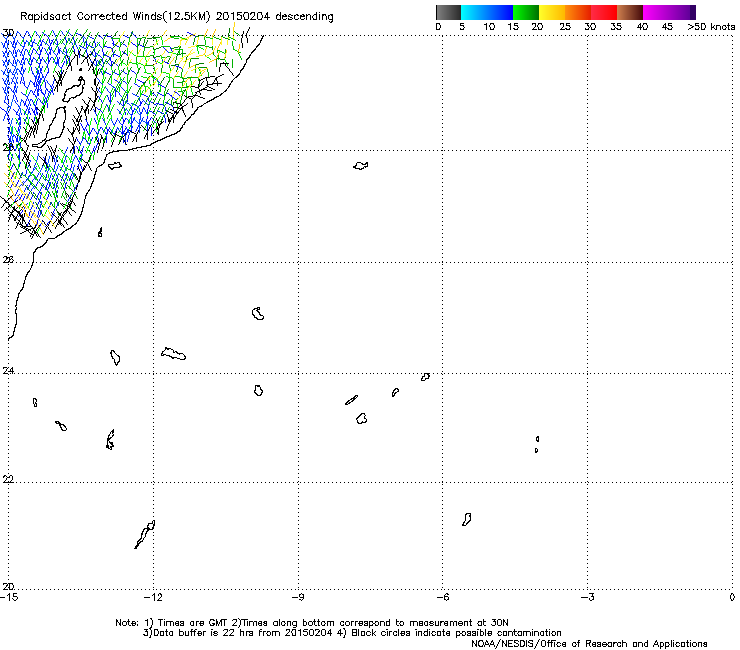740x650 pixels.
Task: Click the '20' latitude axis label
Action: click(8, 586)
